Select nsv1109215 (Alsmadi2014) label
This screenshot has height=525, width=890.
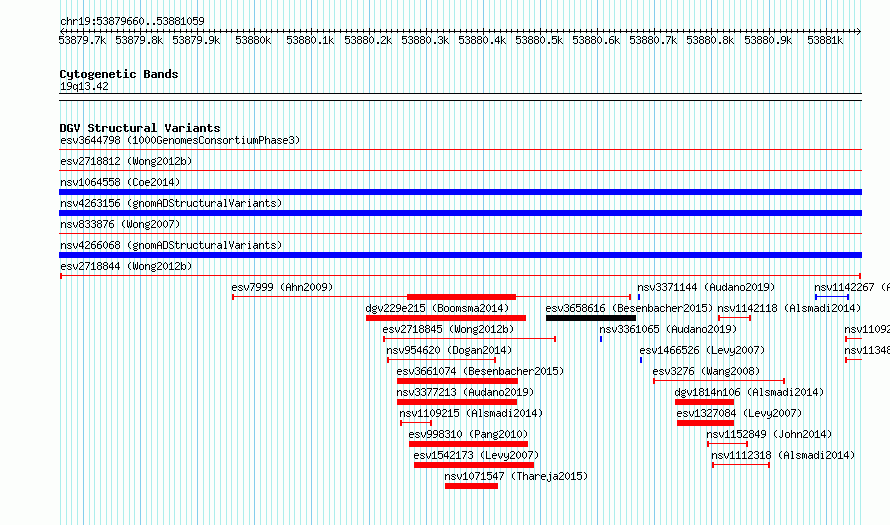(x=471, y=413)
